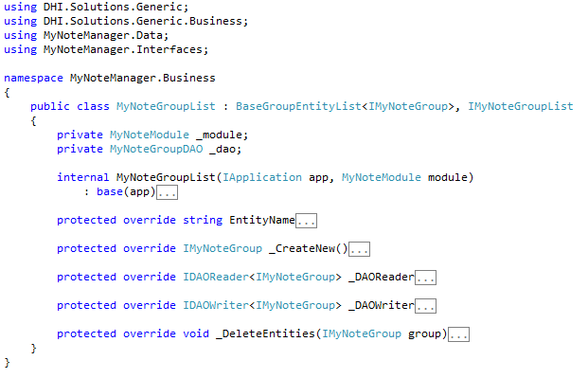The height and width of the screenshot is (378, 588).
Task: Click the using MyNoteManager.Data line
Action: pyautogui.click(x=86, y=35)
